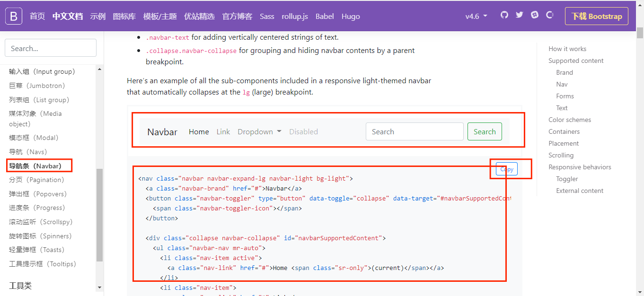Click the green Search button in example

point(485,131)
